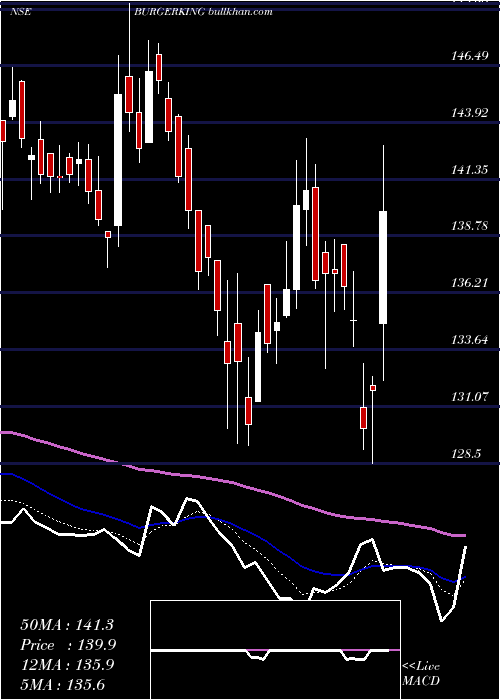
Task: Select the 143.92 price level label
Action: point(470,113)
